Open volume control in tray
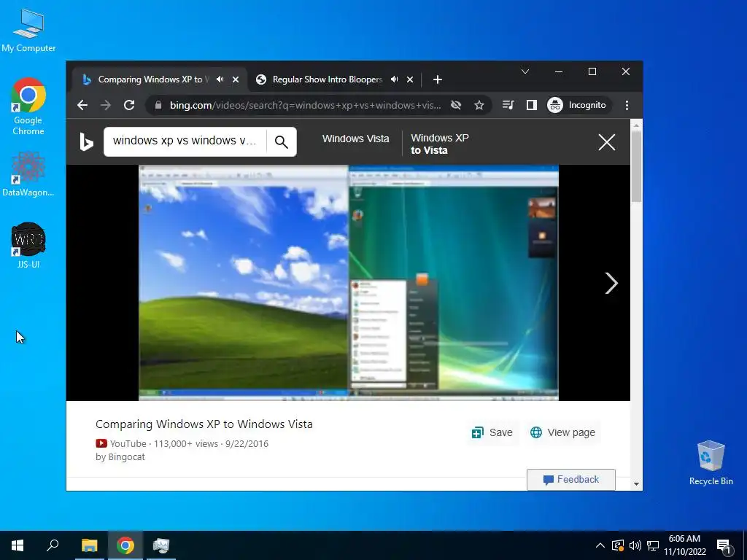747x560 pixels. pos(635,545)
